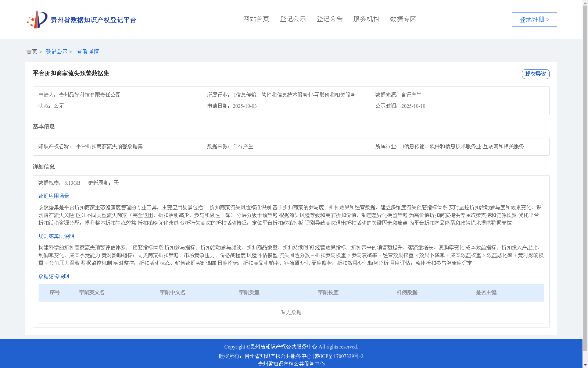The width and height of the screenshot is (588, 368).
Task: Click the 样例数据 column header
Action: [407, 293]
